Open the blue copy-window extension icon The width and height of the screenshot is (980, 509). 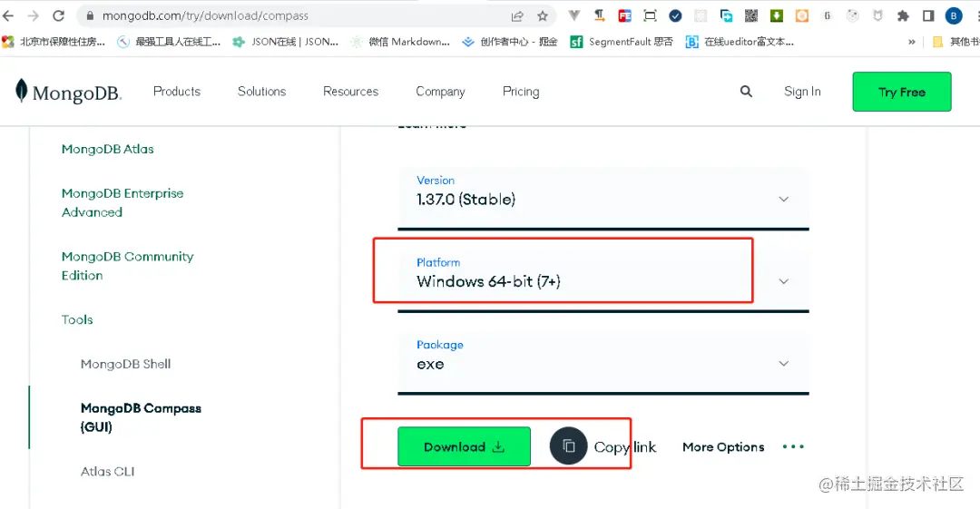coord(726,15)
